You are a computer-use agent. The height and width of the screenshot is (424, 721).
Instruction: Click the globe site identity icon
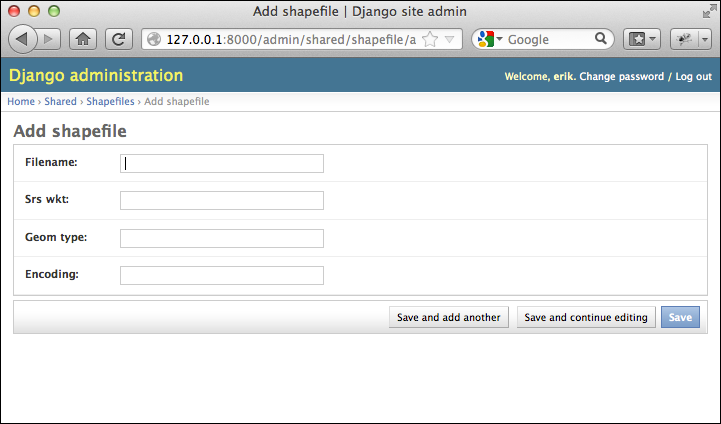(x=154, y=40)
